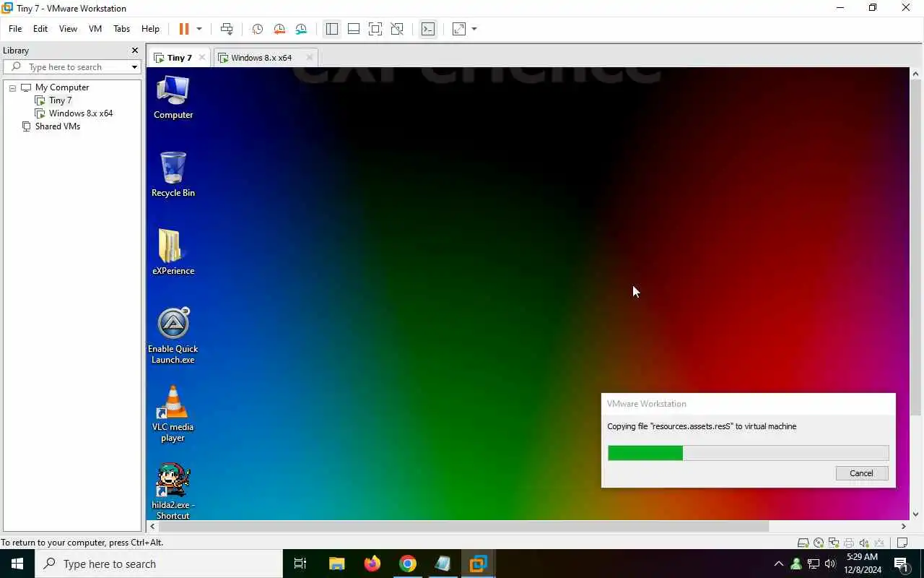
Task: Click the sound card status icon
Action: pyautogui.click(x=864, y=543)
